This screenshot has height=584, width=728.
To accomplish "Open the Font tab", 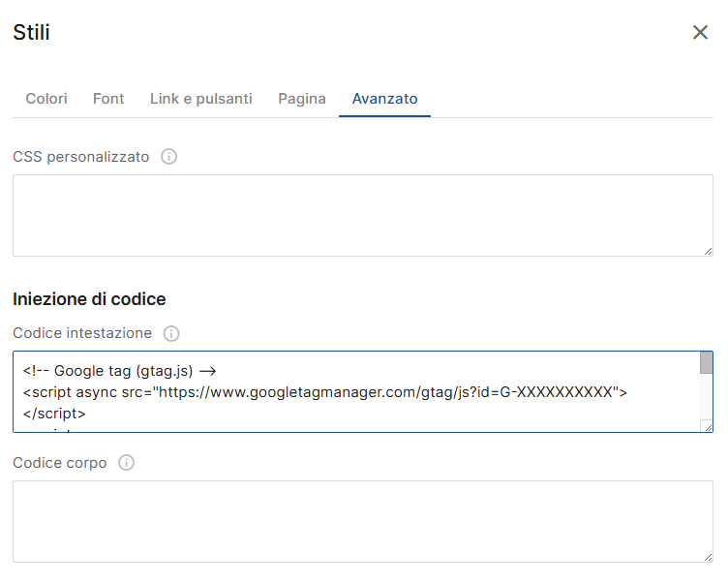I will [x=108, y=99].
